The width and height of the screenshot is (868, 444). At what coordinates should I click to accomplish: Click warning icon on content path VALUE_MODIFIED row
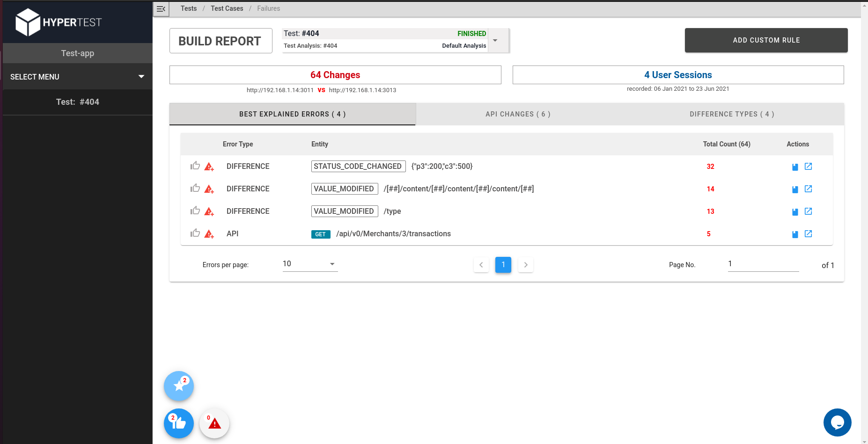click(209, 189)
